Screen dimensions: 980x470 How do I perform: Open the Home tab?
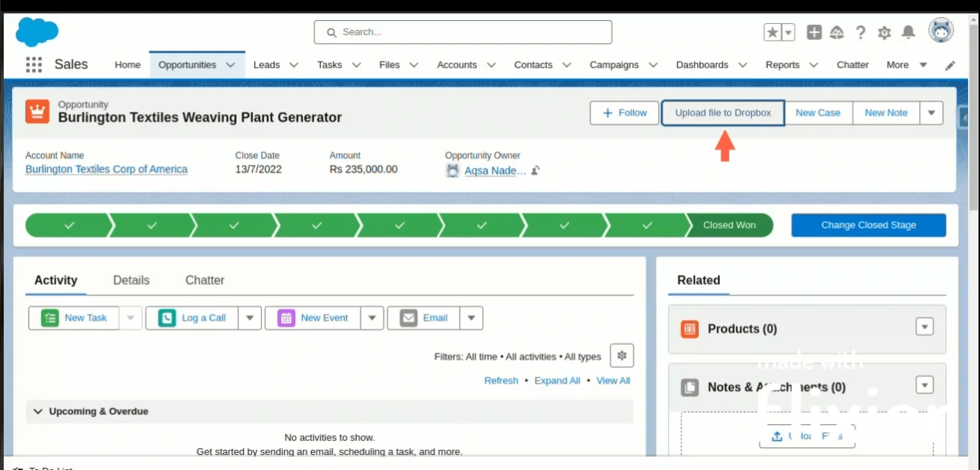tap(127, 64)
